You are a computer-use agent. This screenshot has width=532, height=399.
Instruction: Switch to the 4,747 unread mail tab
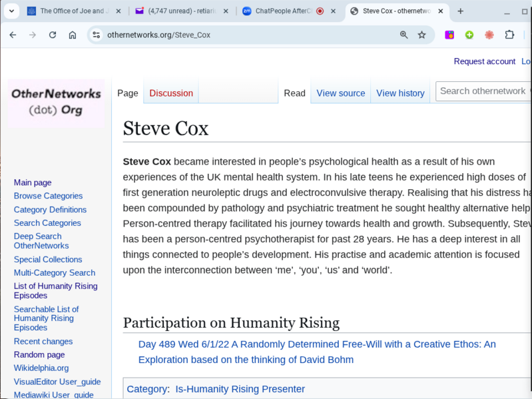click(182, 11)
